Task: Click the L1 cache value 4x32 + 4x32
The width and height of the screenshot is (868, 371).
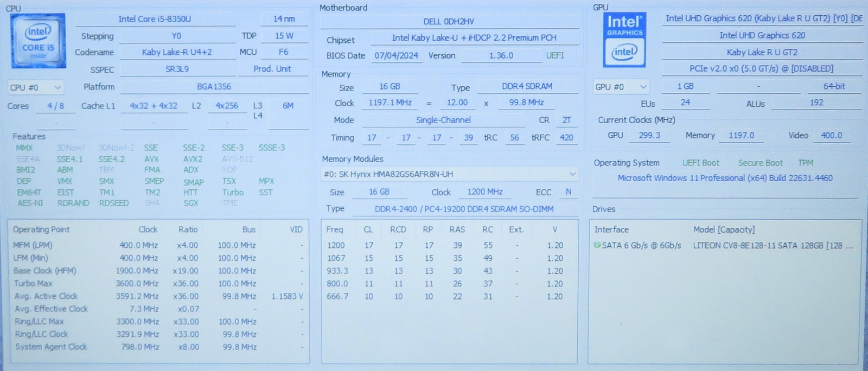Action: [x=154, y=106]
